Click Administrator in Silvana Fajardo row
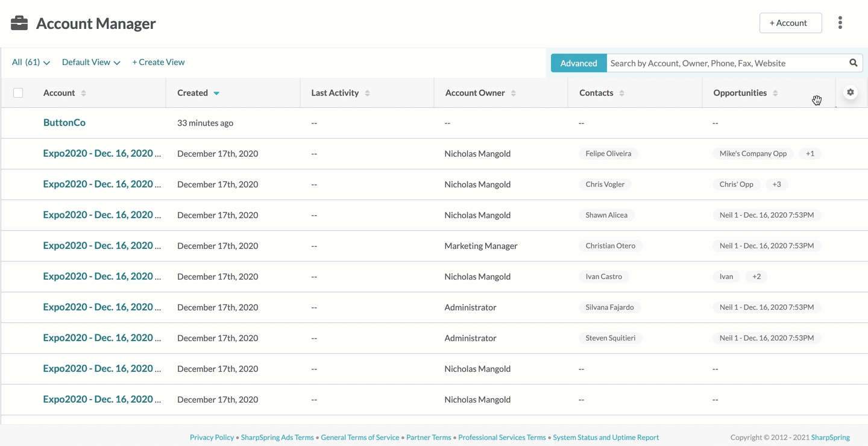Viewport: 868px width, 446px height. [470, 307]
